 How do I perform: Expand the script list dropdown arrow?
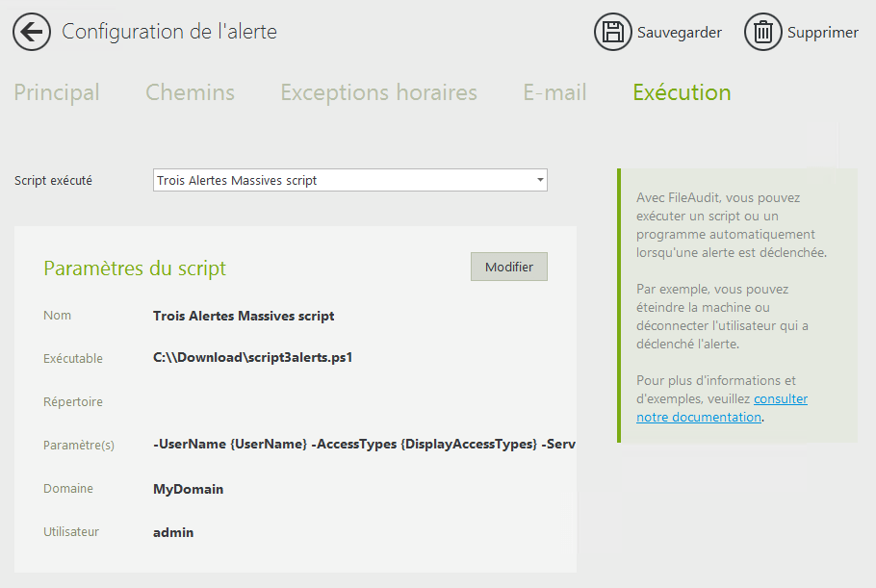(540, 180)
